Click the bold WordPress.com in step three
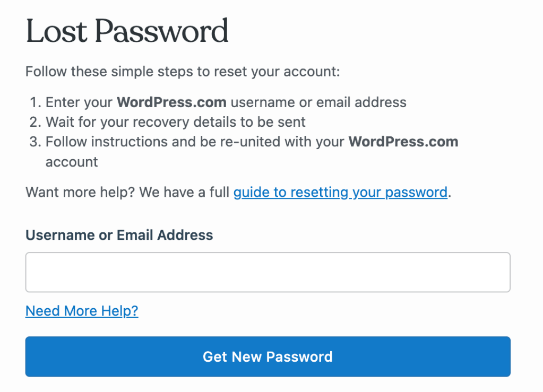Viewport: 543px width, 392px height. point(403,142)
